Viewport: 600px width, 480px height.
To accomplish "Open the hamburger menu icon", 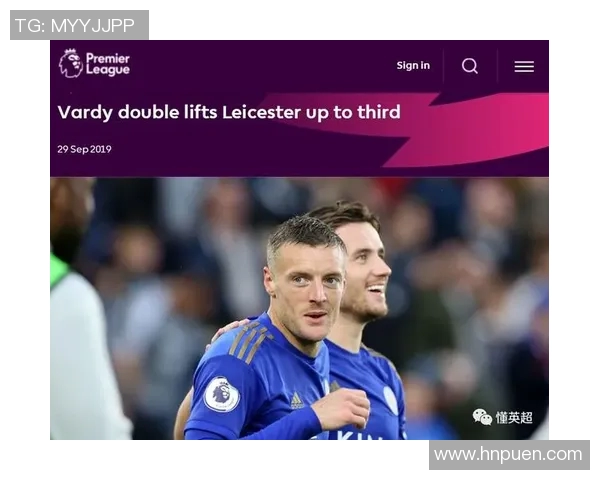I will [x=524, y=67].
